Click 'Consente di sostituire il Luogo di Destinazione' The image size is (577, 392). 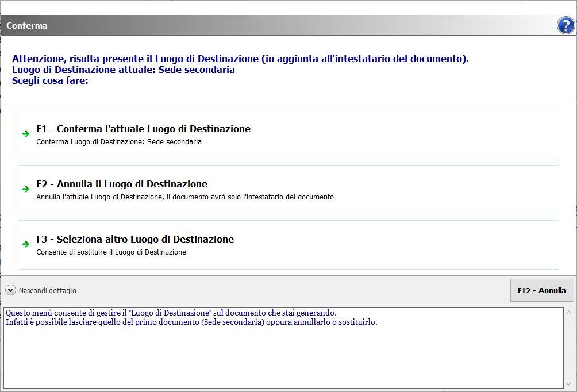(111, 252)
